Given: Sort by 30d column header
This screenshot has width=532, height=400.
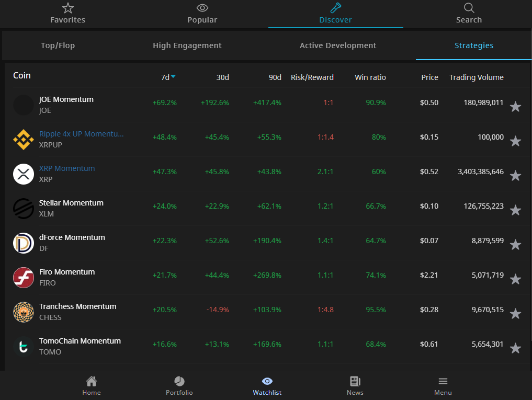Looking at the screenshot, I should [222, 77].
